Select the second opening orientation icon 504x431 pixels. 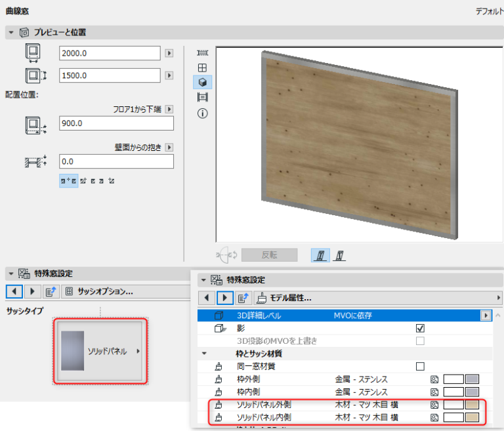[339, 255]
